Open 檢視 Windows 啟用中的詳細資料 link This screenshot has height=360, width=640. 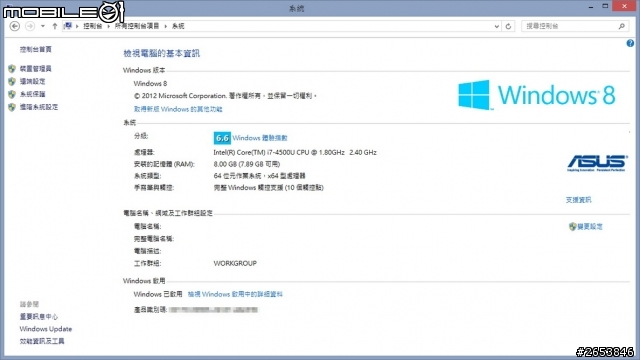point(235,294)
